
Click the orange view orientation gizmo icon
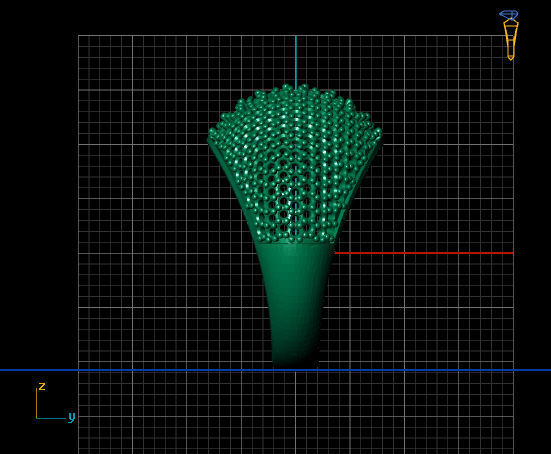[510, 39]
